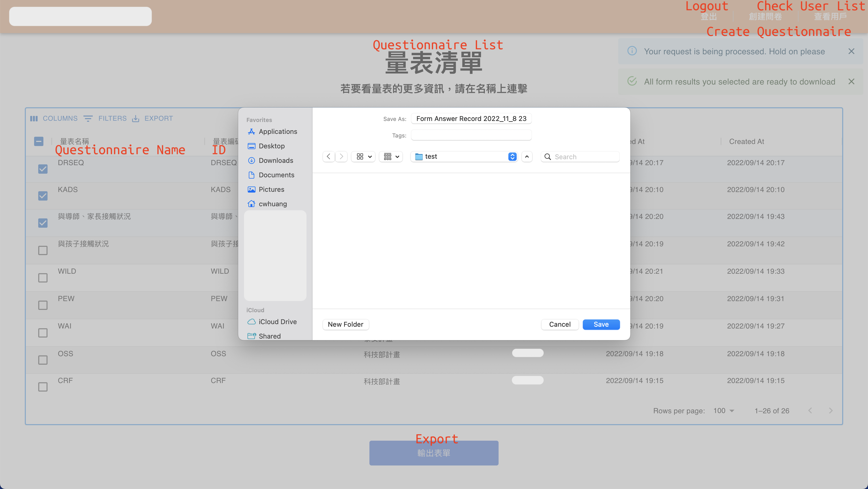Select Downloads in the sidebar
The height and width of the screenshot is (489, 868).
(275, 161)
